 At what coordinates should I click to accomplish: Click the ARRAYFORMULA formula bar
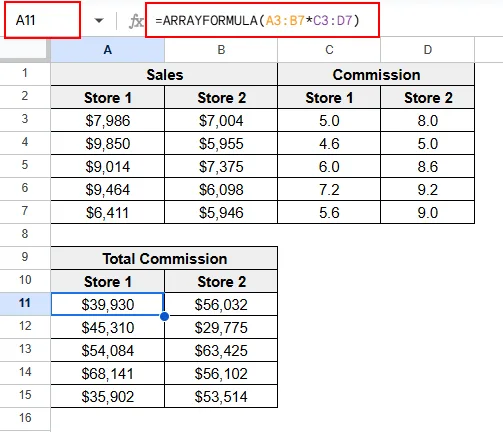click(262, 20)
